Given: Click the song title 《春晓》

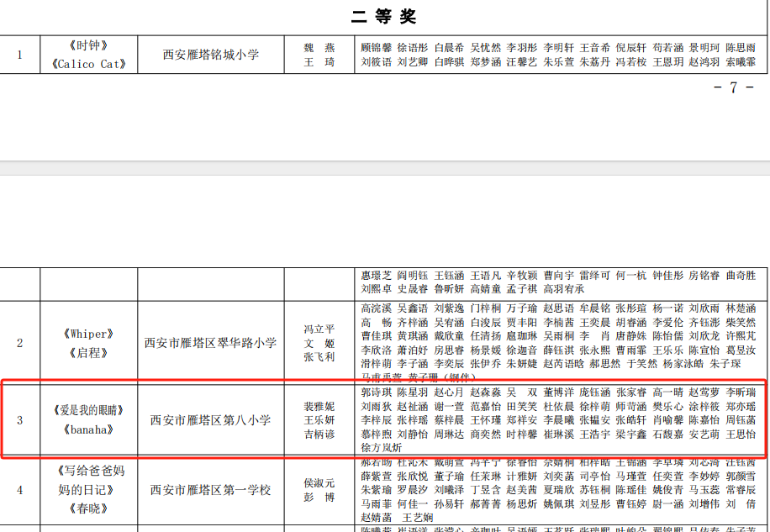Looking at the screenshot, I should (x=88, y=508).
